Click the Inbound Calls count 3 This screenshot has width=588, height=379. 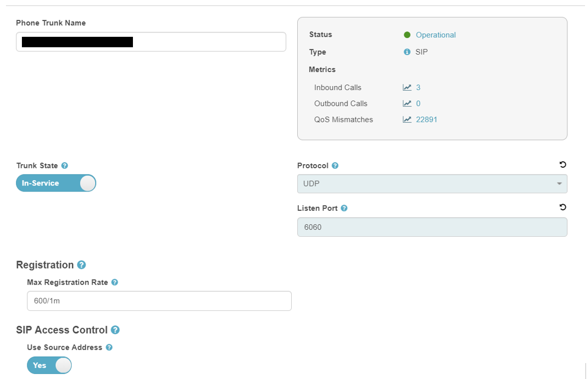point(418,87)
